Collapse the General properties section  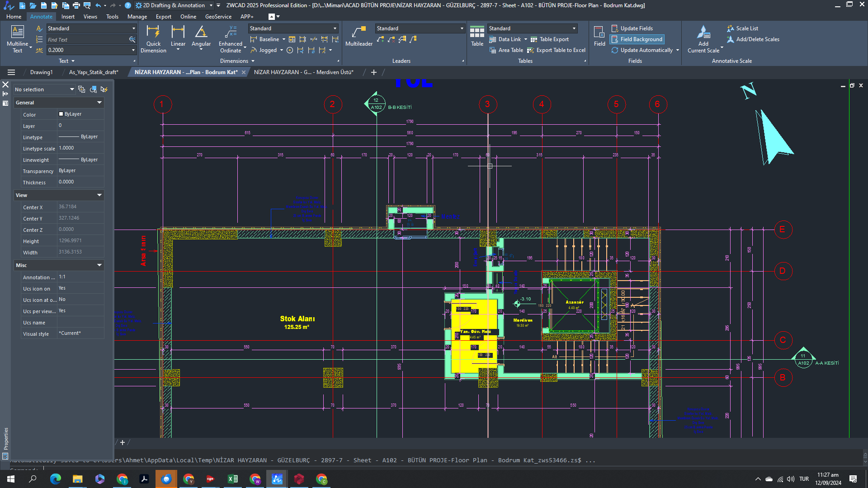[x=99, y=103]
